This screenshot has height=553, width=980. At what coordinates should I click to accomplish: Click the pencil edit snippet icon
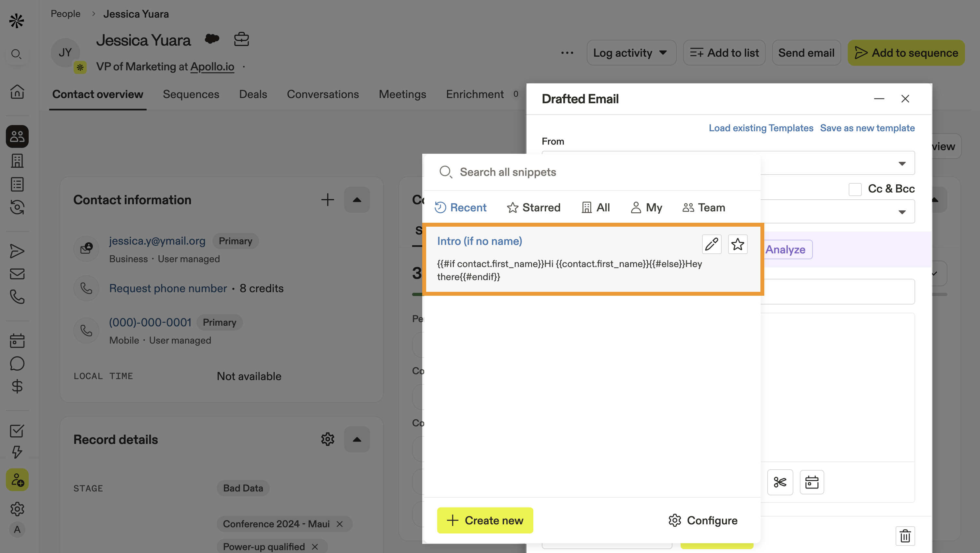point(712,244)
